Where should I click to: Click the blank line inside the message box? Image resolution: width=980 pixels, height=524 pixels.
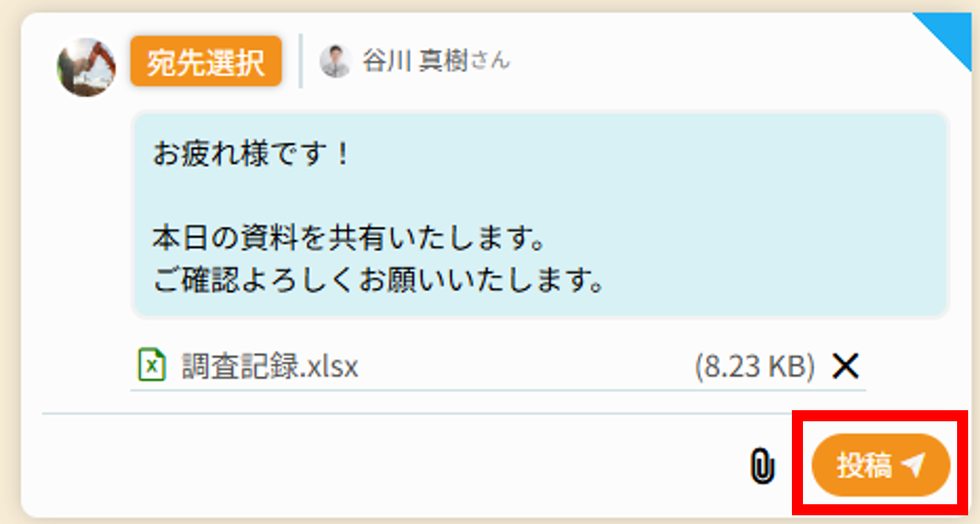coord(540,196)
